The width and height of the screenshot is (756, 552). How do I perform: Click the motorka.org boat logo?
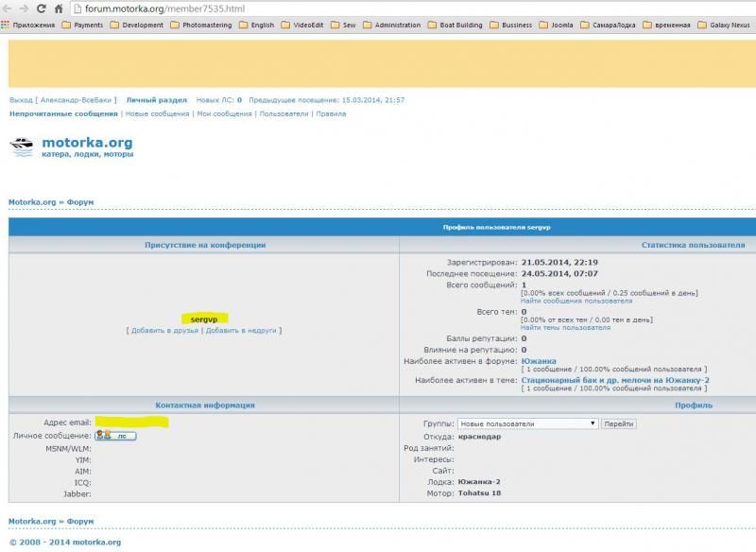[21, 147]
